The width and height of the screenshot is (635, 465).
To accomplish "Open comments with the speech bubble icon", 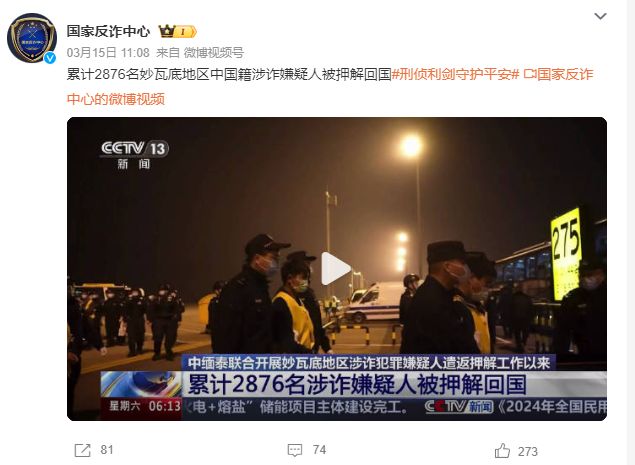I will tap(294, 450).
